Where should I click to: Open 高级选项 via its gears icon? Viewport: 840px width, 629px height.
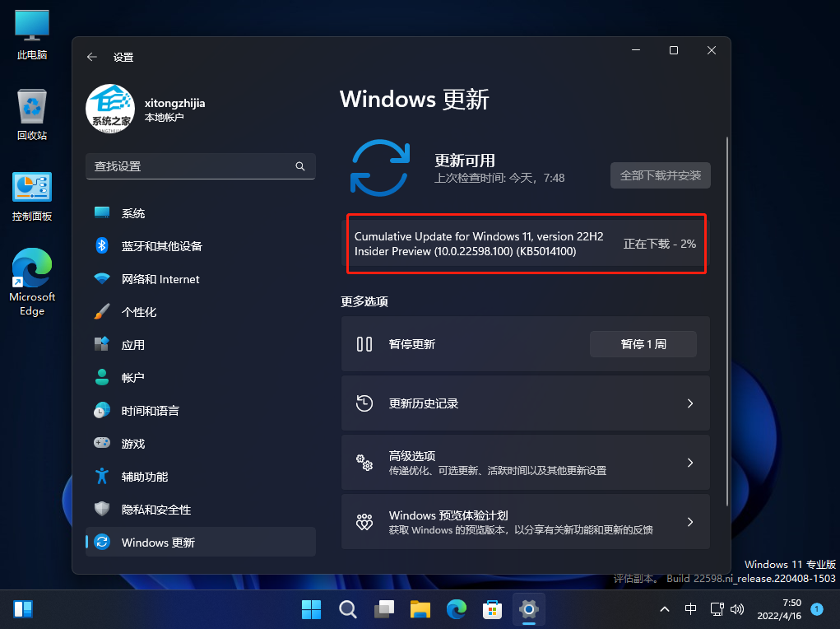coord(364,462)
